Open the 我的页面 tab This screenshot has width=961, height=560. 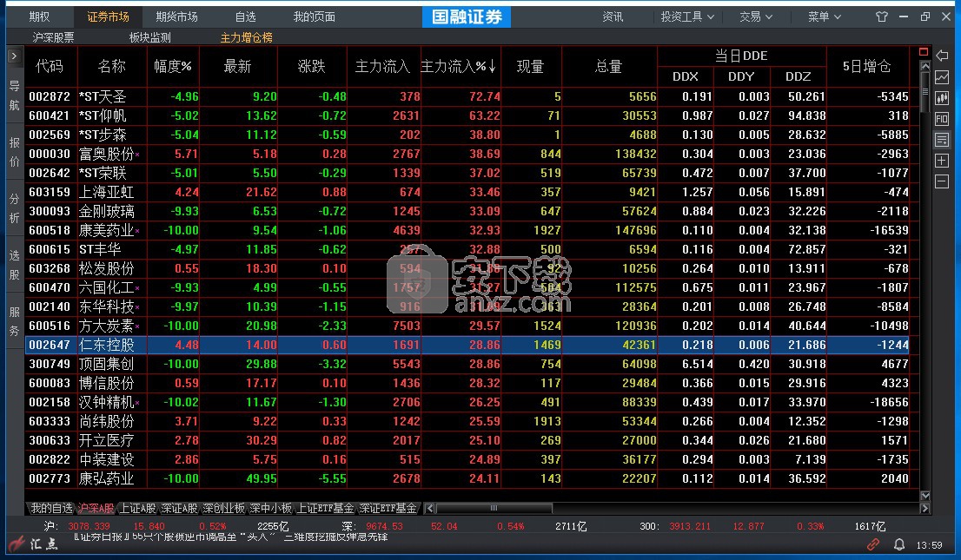(314, 16)
